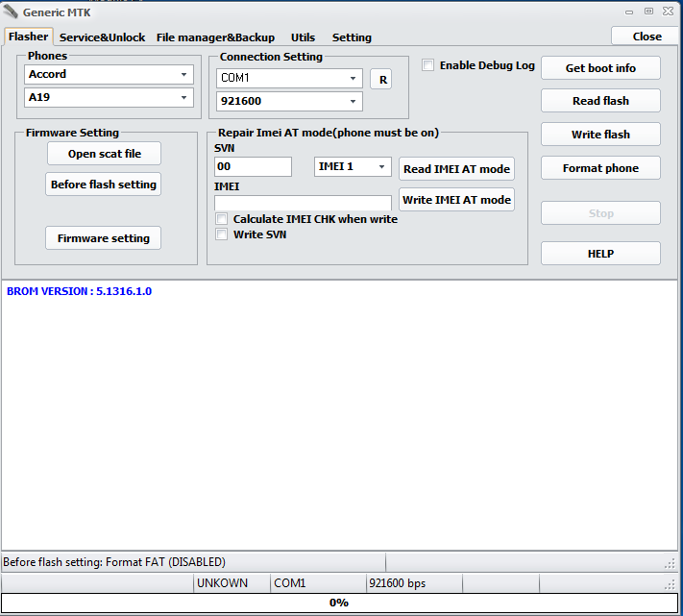
Task: Click the lower status bar resize grip
Action: (x=671, y=585)
